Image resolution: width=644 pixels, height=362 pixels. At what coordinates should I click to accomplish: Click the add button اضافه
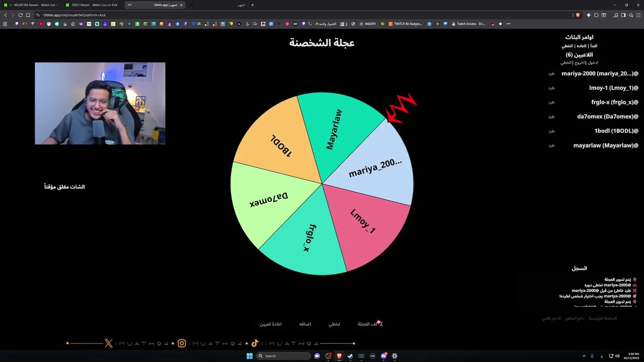[x=305, y=324]
